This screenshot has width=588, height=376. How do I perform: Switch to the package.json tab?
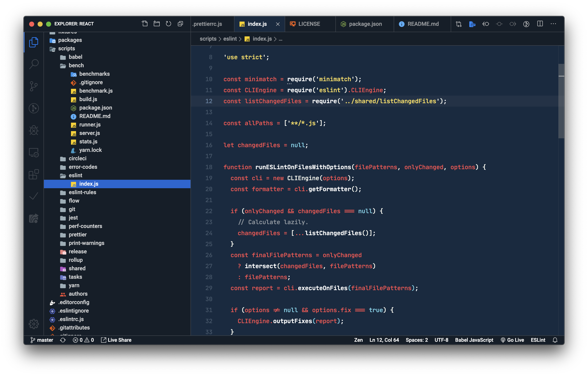(365, 24)
